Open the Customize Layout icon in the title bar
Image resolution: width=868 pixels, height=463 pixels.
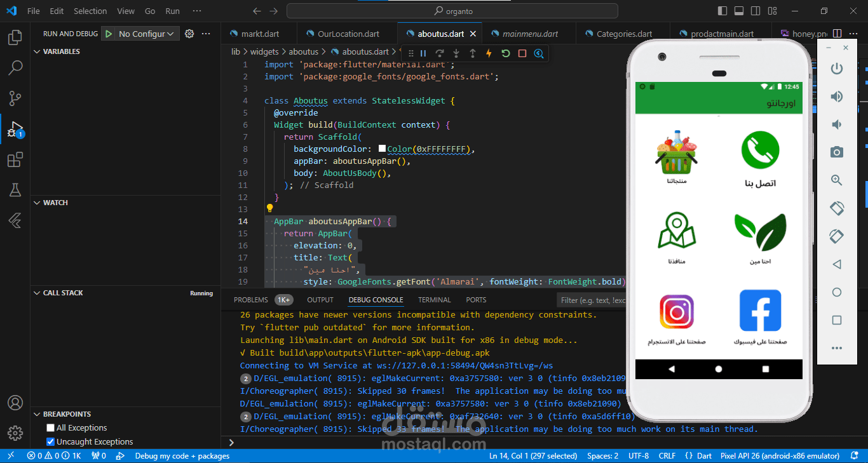(772, 11)
